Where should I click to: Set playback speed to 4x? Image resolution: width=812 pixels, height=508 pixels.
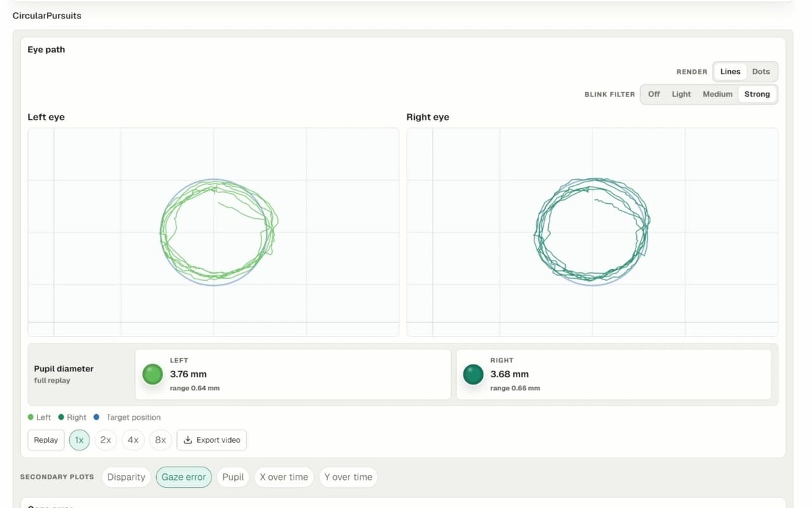pos(133,440)
